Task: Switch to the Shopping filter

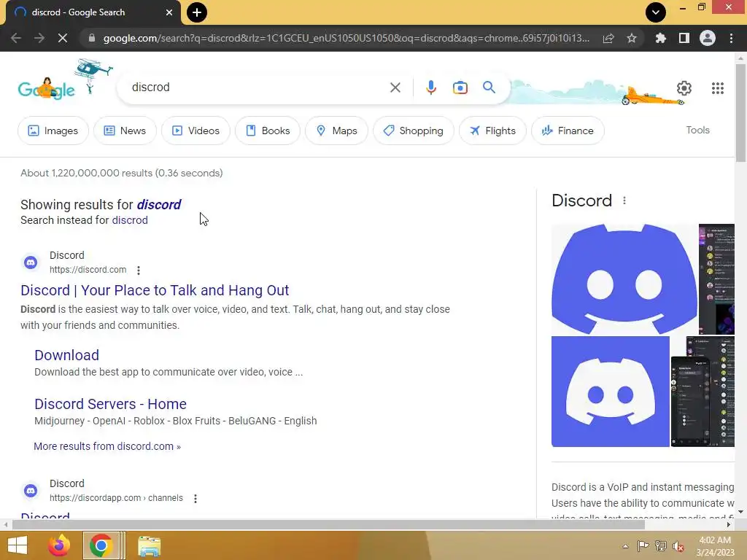Action: 413,131
